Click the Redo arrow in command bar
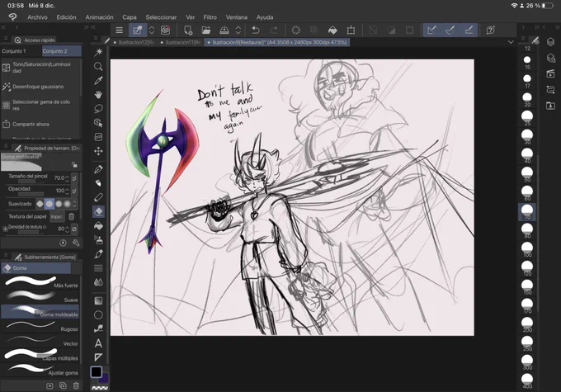Viewport: 561px width, 392px height. (x=274, y=31)
